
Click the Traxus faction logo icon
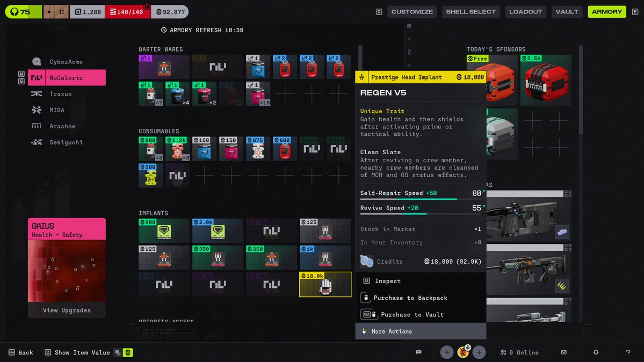37,93
